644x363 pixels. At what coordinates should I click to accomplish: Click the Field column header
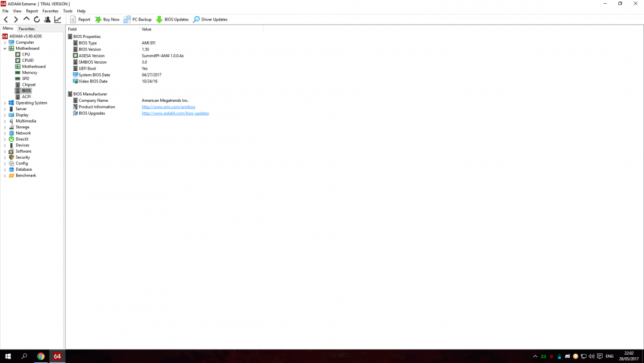(102, 29)
